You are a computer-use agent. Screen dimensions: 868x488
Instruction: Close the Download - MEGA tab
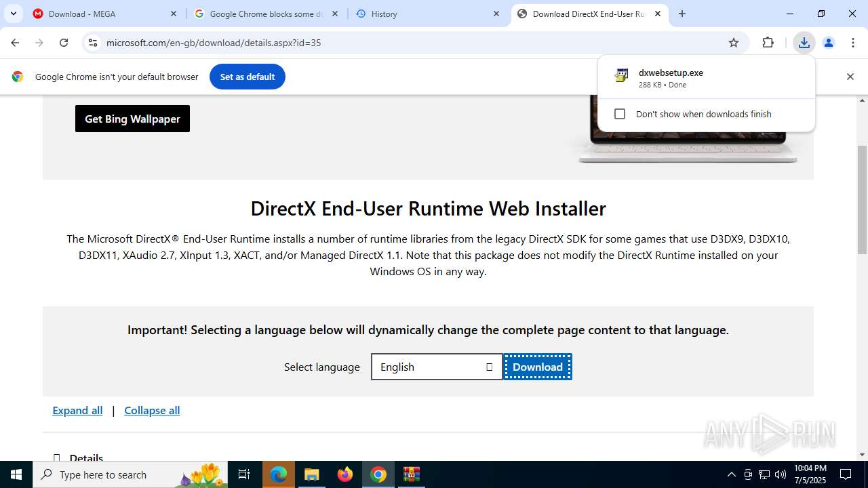point(174,14)
